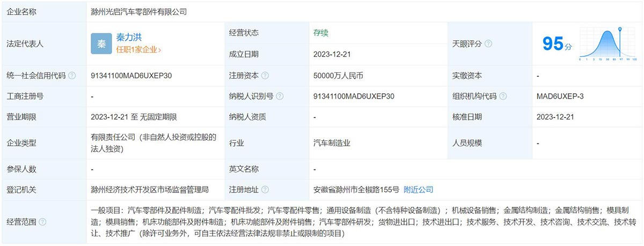Click the 成立日期 value 2023-12-21

pyautogui.click(x=332, y=54)
